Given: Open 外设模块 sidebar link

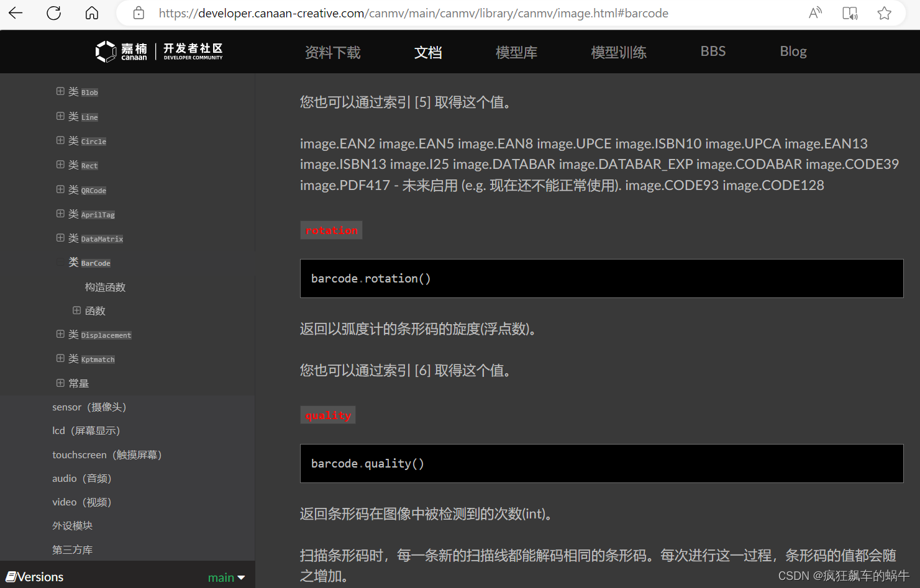Looking at the screenshot, I should 72,526.
